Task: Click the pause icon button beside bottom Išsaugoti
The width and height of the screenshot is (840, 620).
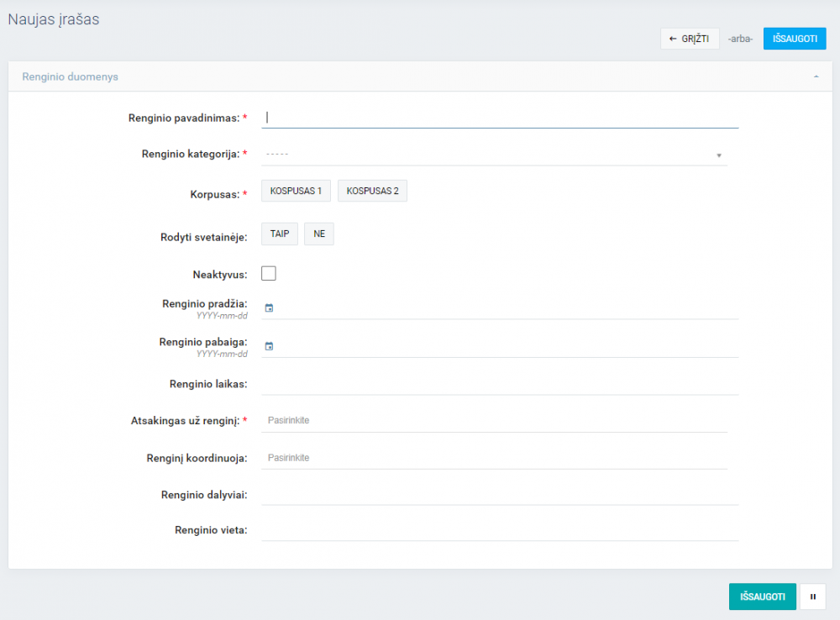Action: coord(812,596)
